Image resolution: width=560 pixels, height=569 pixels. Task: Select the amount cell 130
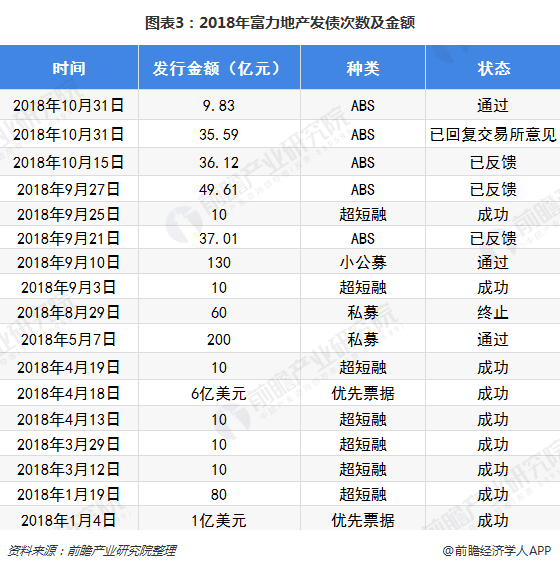click(x=219, y=263)
